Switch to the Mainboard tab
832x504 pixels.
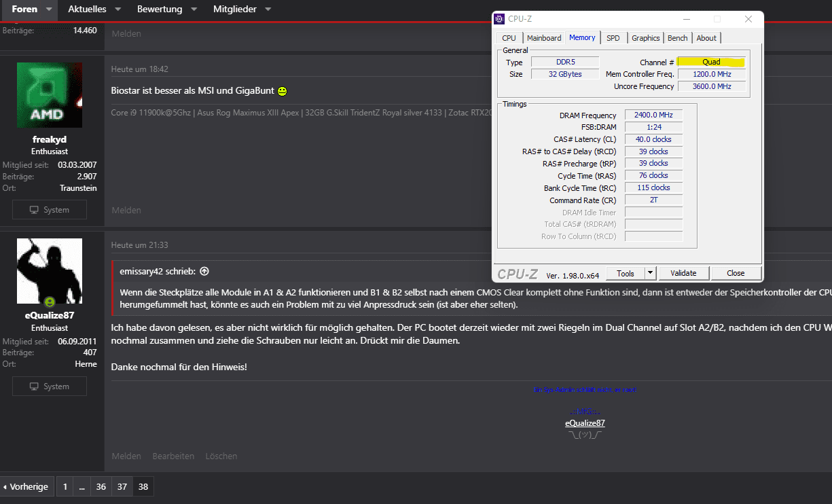point(544,38)
